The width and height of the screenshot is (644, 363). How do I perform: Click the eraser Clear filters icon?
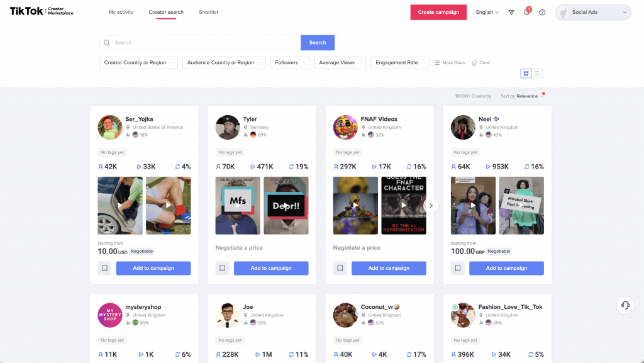pos(474,63)
